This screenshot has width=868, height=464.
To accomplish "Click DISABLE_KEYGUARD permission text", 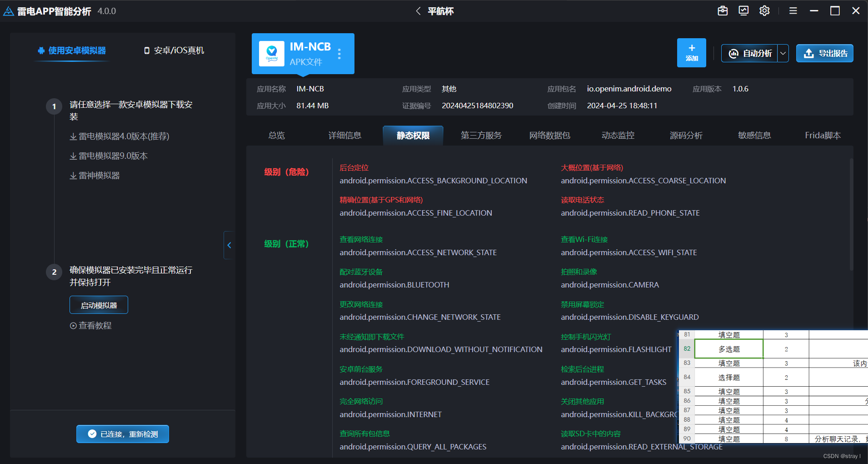I will (x=629, y=317).
